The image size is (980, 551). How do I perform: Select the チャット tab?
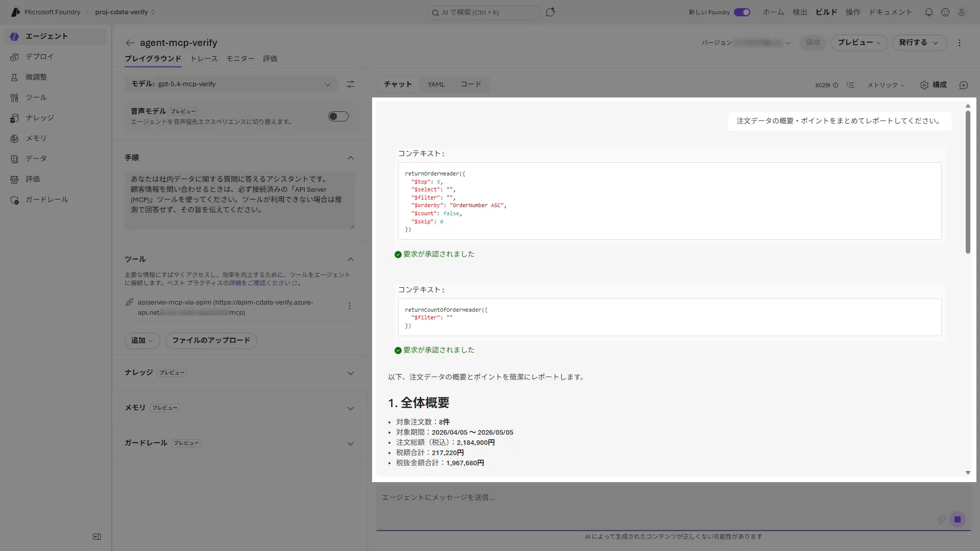tap(398, 85)
